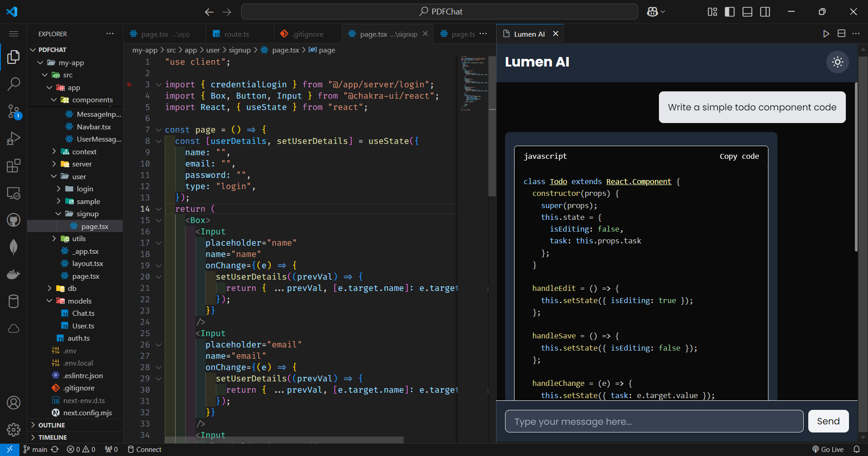The width and height of the screenshot is (868, 456).
Task: Toggle secondary side bar visibility
Action: 765,12
